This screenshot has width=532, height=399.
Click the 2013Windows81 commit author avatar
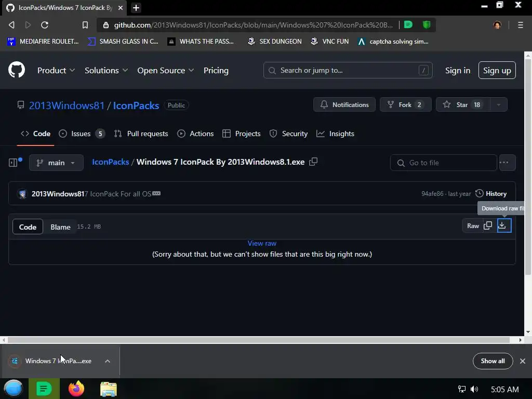pyautogui.click(x=22, y=194)
